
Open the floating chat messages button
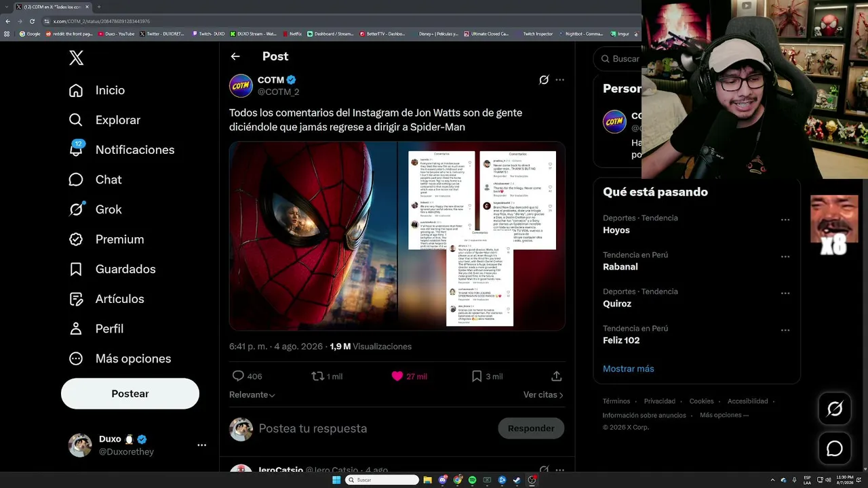point(835,449)
